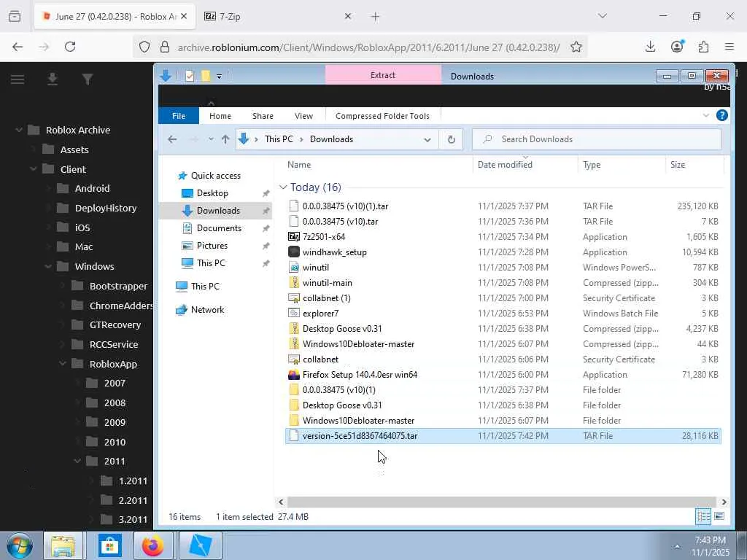This screenshot has width=747, height=560.
Task: Bookmark this page with the star icon
Action: (576, 47)
